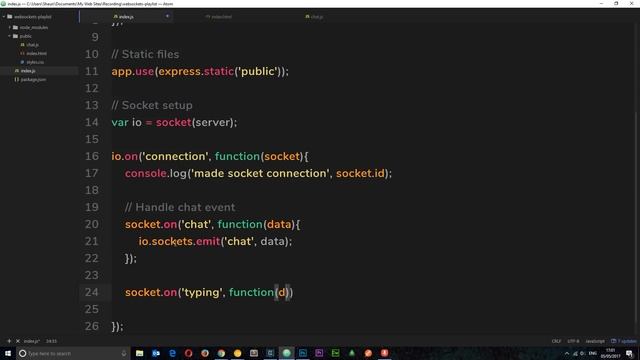Viewport: 640px width, 360px height.
Task: Select index.js in the project tree
Action: pos(28,71)
